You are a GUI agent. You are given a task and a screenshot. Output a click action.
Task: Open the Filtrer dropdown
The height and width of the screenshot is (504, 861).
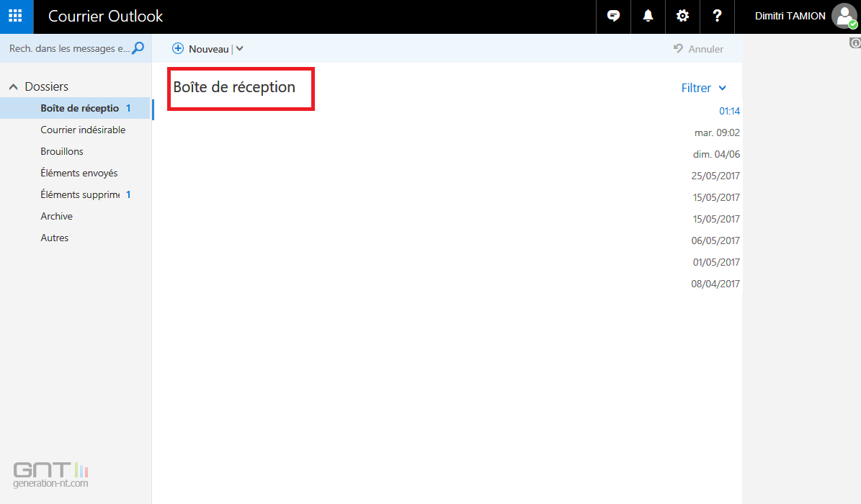coord(703,88)
